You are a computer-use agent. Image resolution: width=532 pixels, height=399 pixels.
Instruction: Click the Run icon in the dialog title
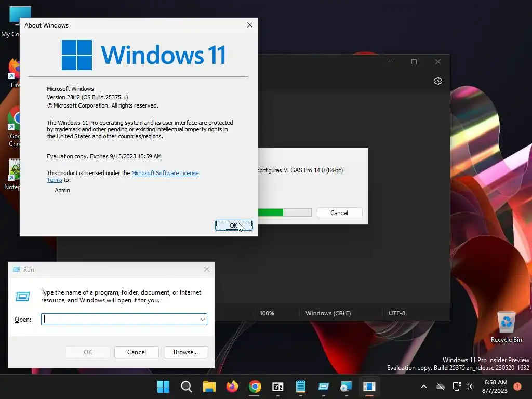tap(16, 270)
